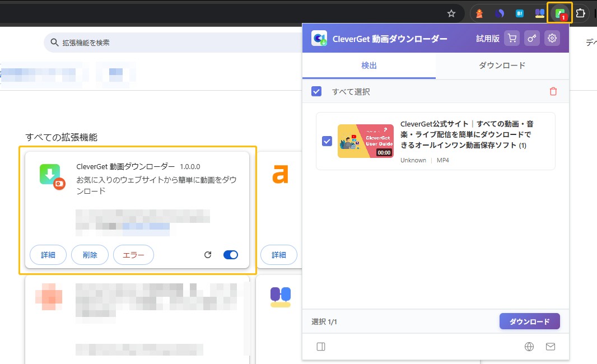Viewport: 597px width, 364px height.
Task: Click the purple ダウンロード button
Action: pos(530,321)
